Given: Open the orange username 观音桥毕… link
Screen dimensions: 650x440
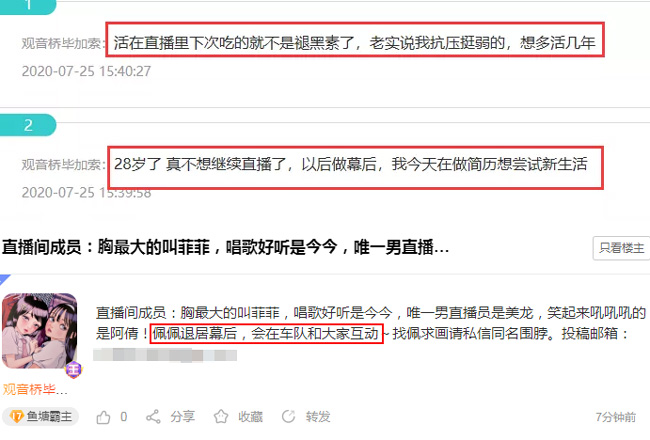Looking at the screenshot, I should (x=35, y=389).
